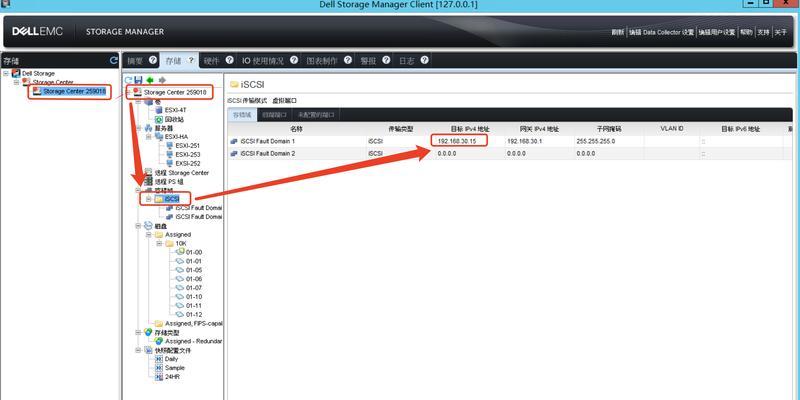The image size is (800, 400).
Task: Switch to the 硬件 tab
Action: pos(212,61)
